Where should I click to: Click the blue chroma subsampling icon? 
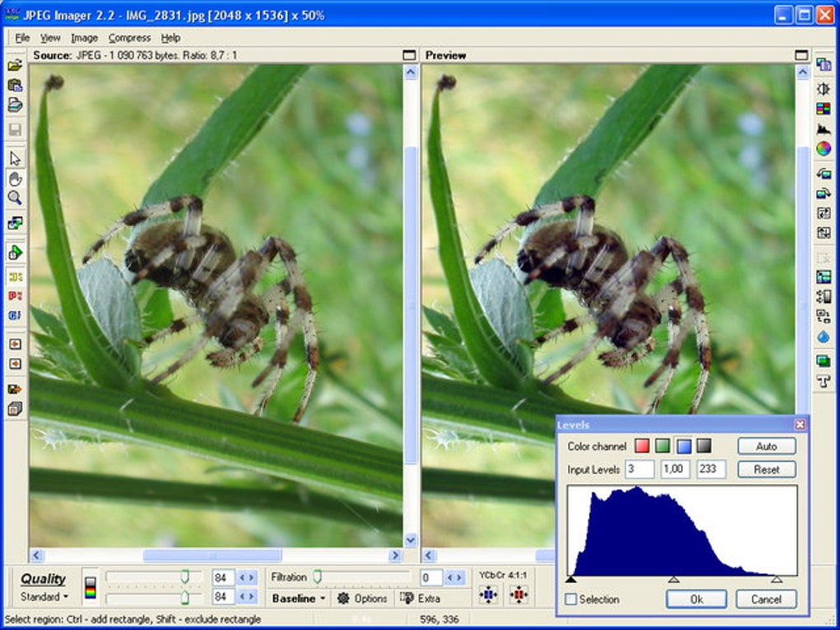coord(488,594)
